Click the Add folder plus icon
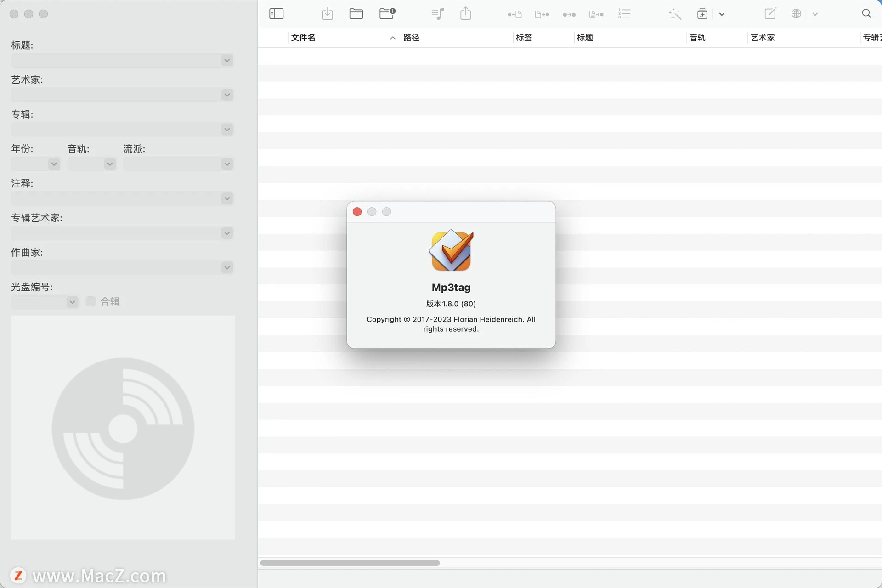 [387, 14]
